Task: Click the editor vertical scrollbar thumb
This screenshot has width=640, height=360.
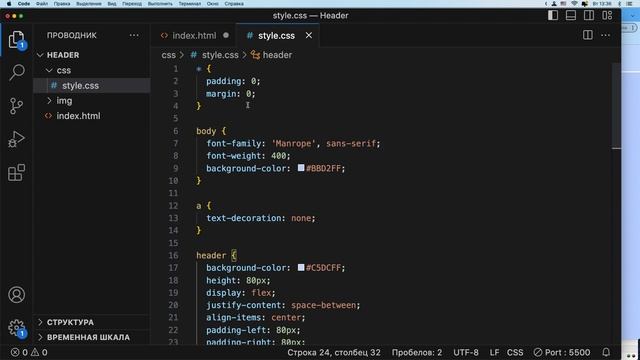Action: pyautogui.click(x=616, y=105)
